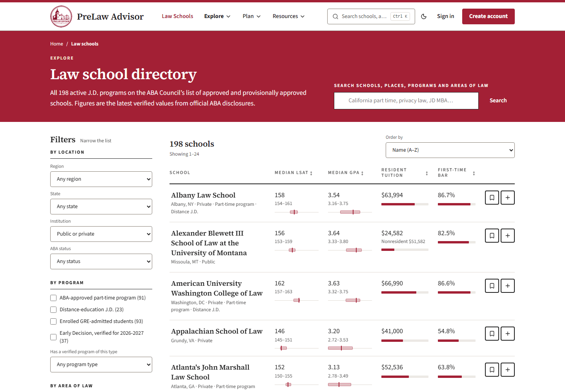Click the Search button in the banner
The height and width of the screenshot is (392, 565).
point(498,101)
